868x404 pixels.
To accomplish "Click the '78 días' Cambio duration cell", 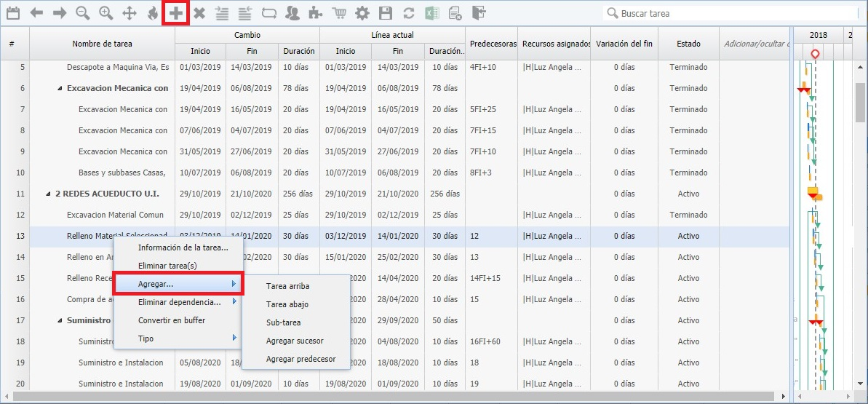I will (x=299, y=88).
